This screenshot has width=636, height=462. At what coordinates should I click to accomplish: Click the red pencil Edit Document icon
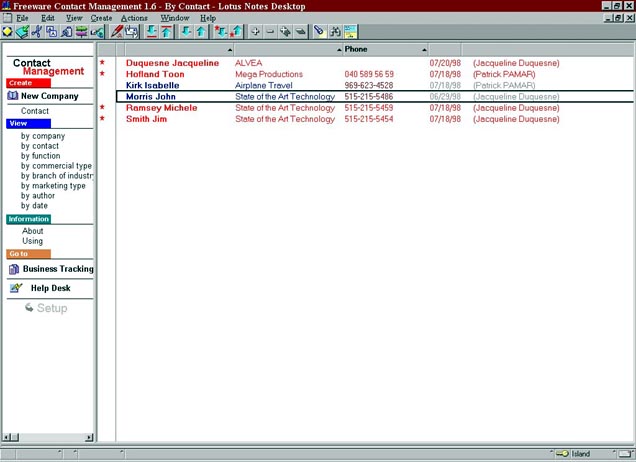click(117, 32)
